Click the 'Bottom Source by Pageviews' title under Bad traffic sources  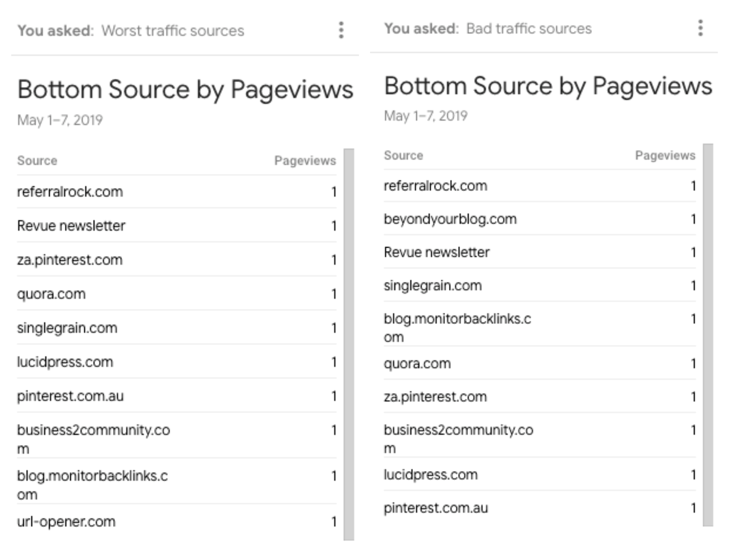pos(548,86)
